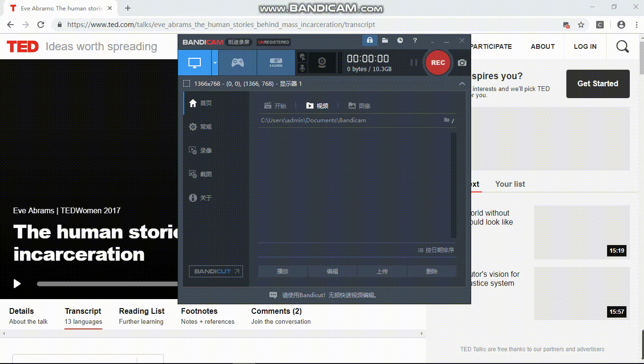Open the ABOUT menu on TED
Image resolution: width=644 pixels, height=364 pixels.
pos(543,46)
